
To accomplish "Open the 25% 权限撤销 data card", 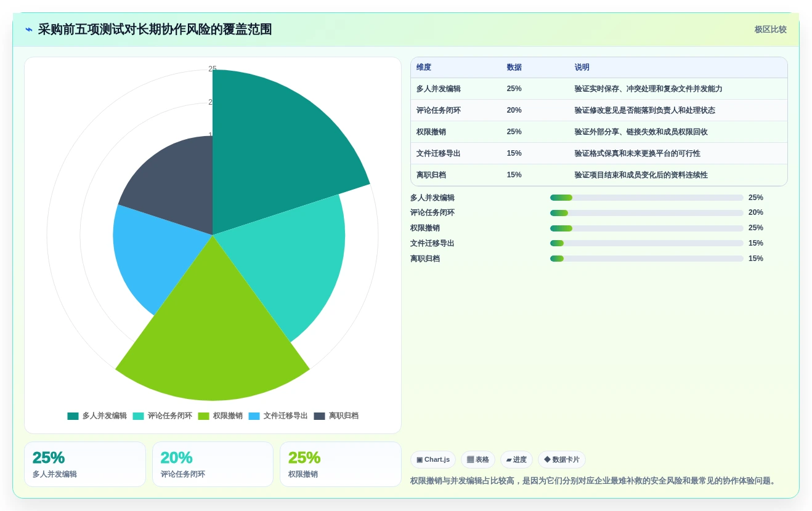I will pos(341,464).
